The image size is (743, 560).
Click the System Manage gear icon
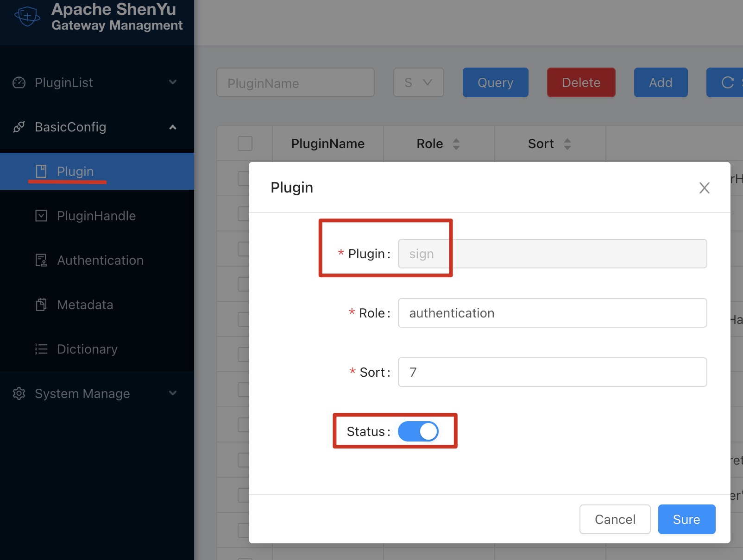tap(19, 393)
